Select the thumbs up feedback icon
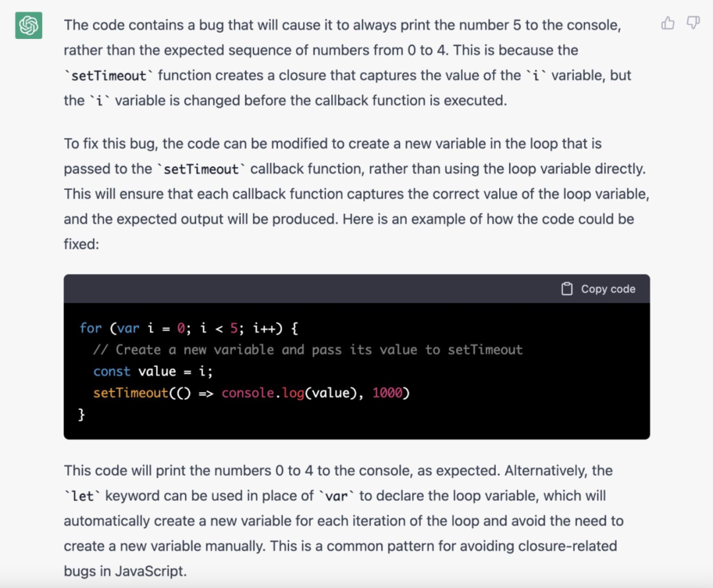 click(x=667, y=23)
